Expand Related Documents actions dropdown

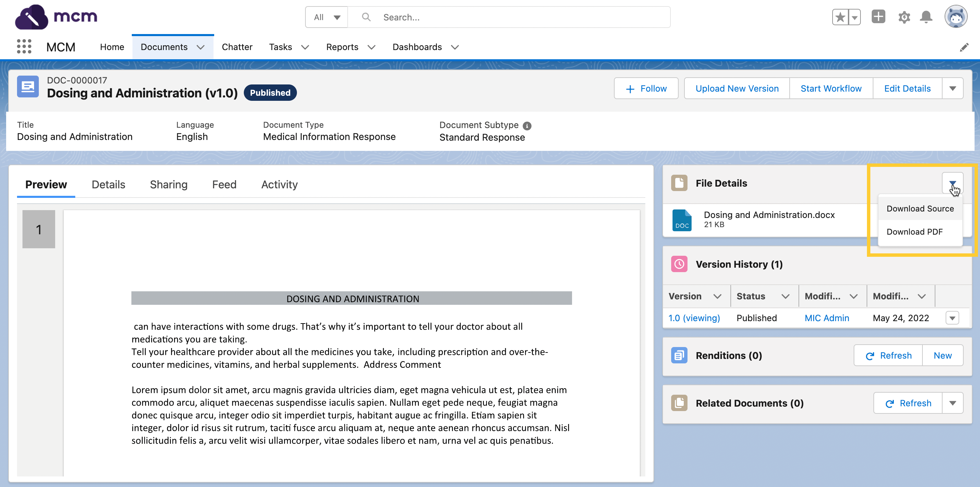pos(952,403)
